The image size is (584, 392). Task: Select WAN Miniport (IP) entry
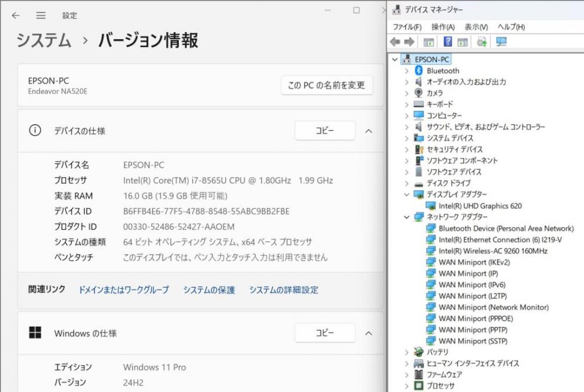[468, 274]
